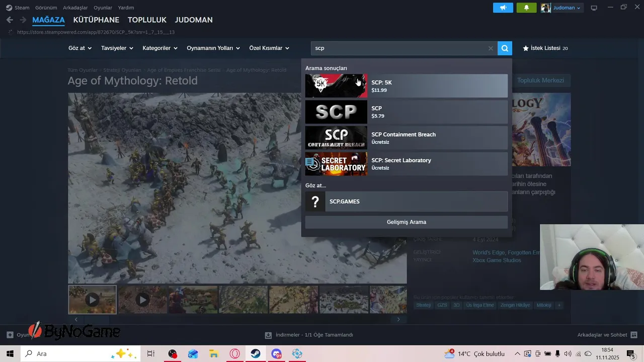
Task: Play the first video thumbnail
Action: [x=92, y=300]
